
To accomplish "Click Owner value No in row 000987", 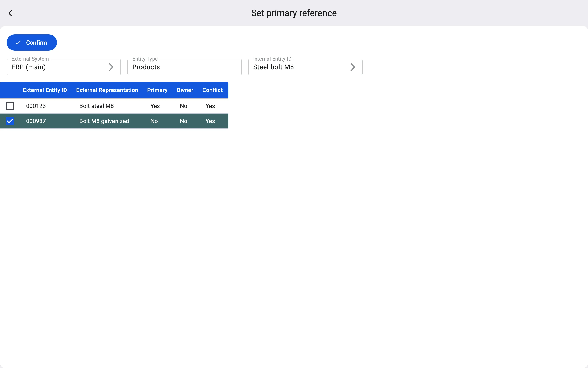I will (x=184, y=121).
